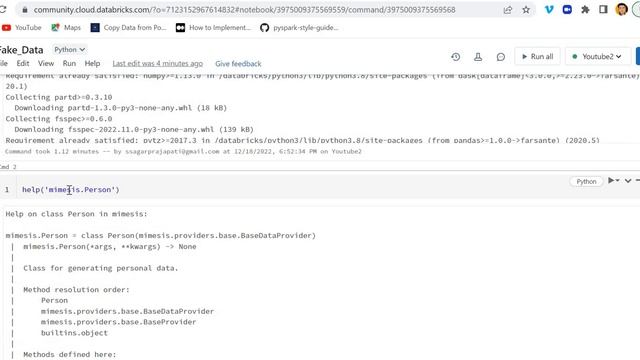Click the address bar URL
The height and width of the screenshot is (360, 640).
244,10
